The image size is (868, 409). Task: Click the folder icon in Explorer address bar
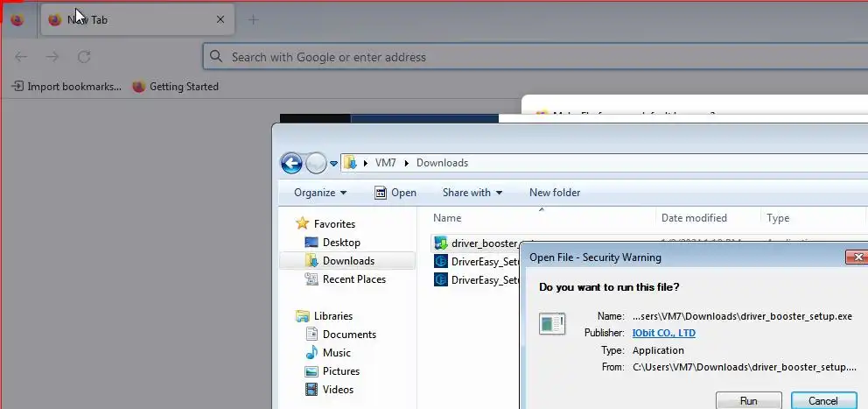350,163
